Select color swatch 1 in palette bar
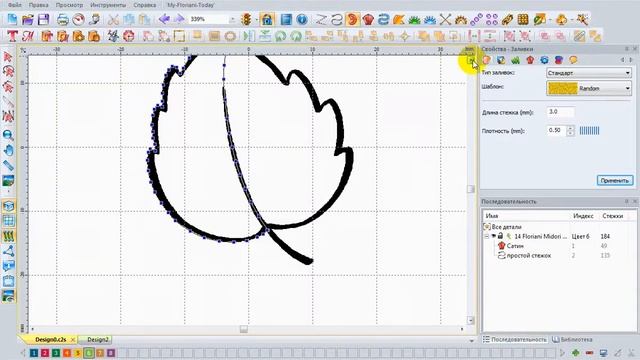Image resolution: width=640 pixels, height=360 pixels. [x=34, y=353]
